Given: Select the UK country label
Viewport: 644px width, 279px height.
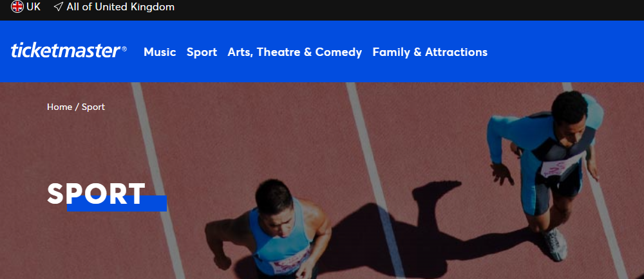Looking at the screenshot, I should click(33, 6).
